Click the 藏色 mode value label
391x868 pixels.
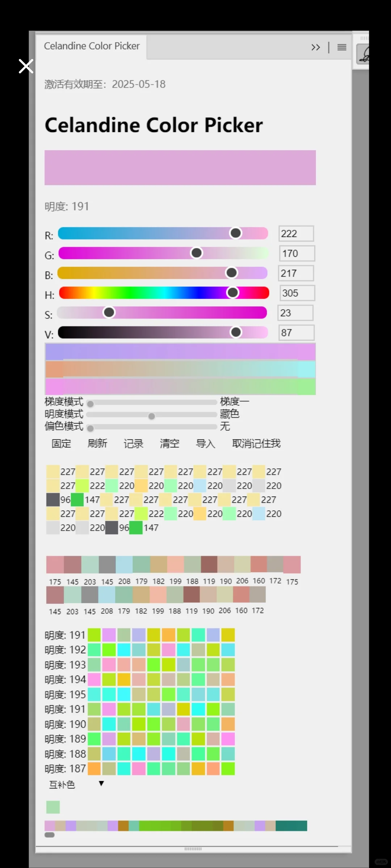[x=230, y=414]
